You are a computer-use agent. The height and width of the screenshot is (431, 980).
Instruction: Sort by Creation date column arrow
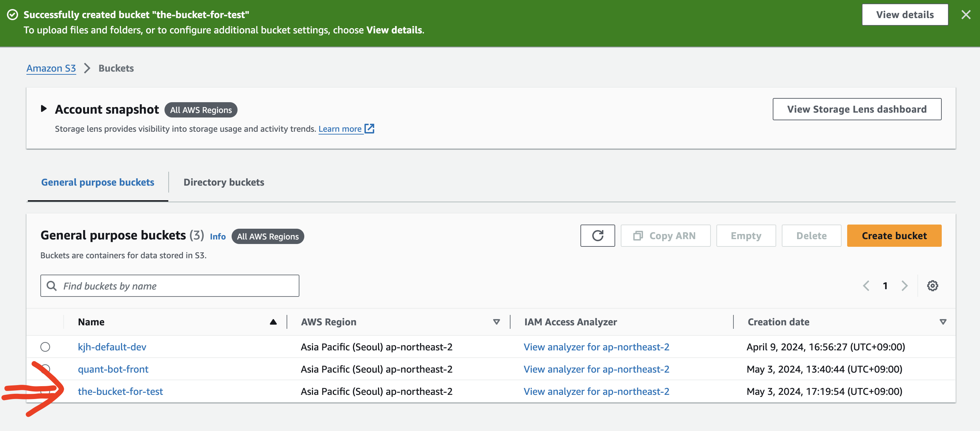pos(943,322)
